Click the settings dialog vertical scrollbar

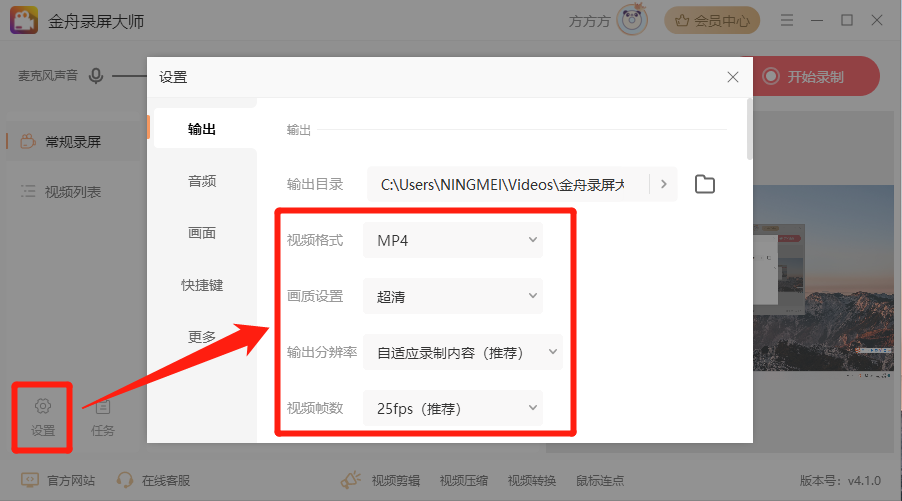pyautogui.click(x=749, y=129)
